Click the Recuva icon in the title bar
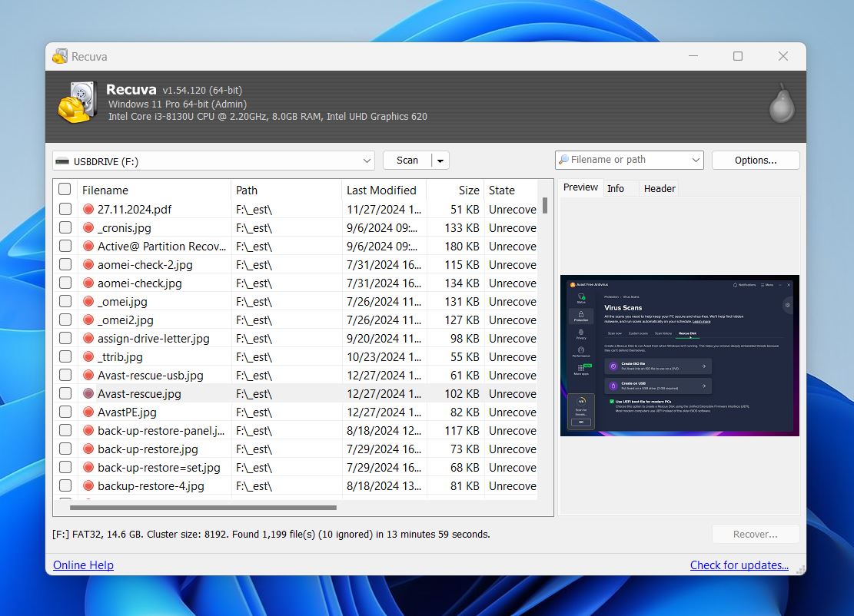854x616 pixels. coord(59,56)
